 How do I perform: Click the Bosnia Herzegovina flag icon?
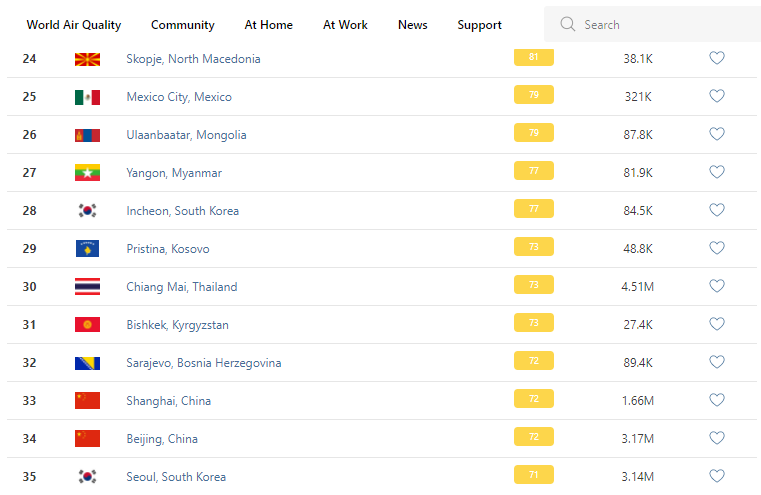click(x=87, y=363)
